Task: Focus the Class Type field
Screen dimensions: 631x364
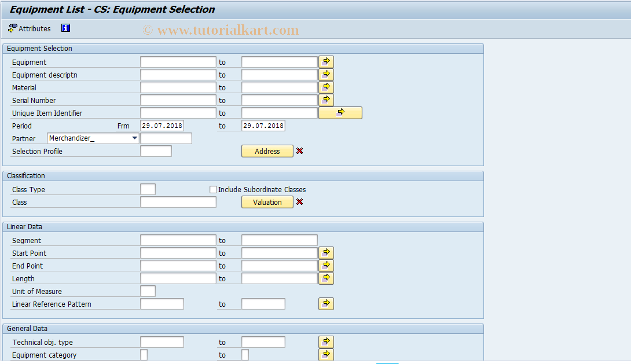Action: point(148,189)
